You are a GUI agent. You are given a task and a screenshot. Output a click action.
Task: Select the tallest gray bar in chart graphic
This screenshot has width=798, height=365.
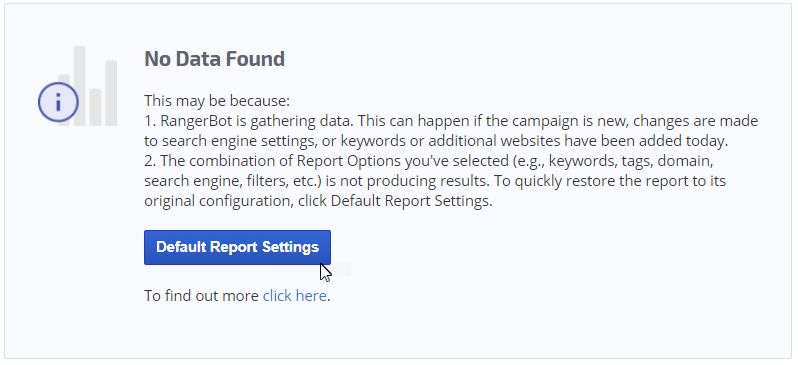pos(79,86)
